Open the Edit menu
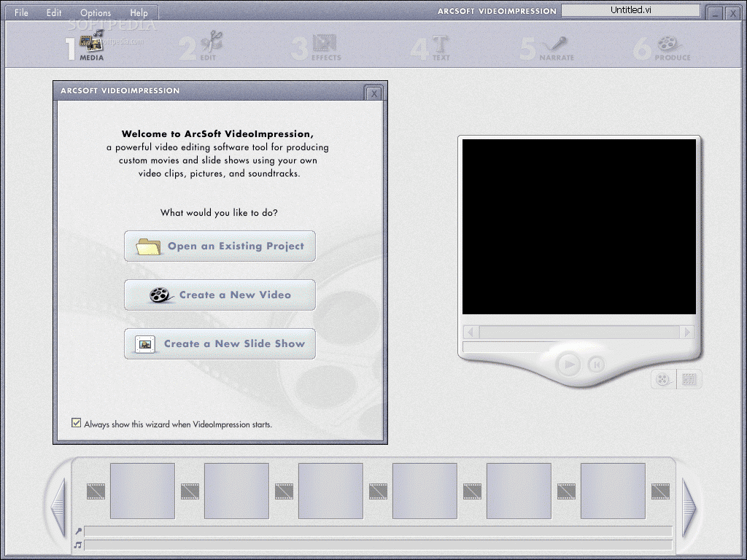The width and height of the screenshot is (747, 560). click(x=54, y=13)
